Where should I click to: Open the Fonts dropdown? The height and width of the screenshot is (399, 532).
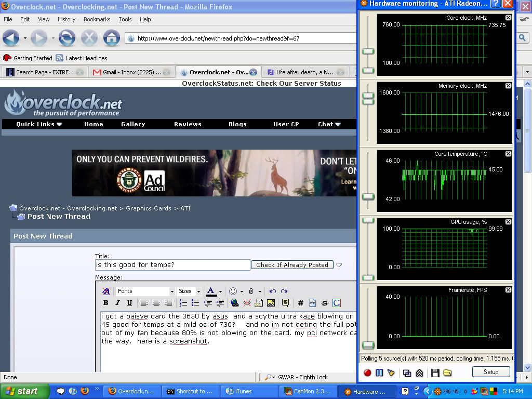click(145, 291)
